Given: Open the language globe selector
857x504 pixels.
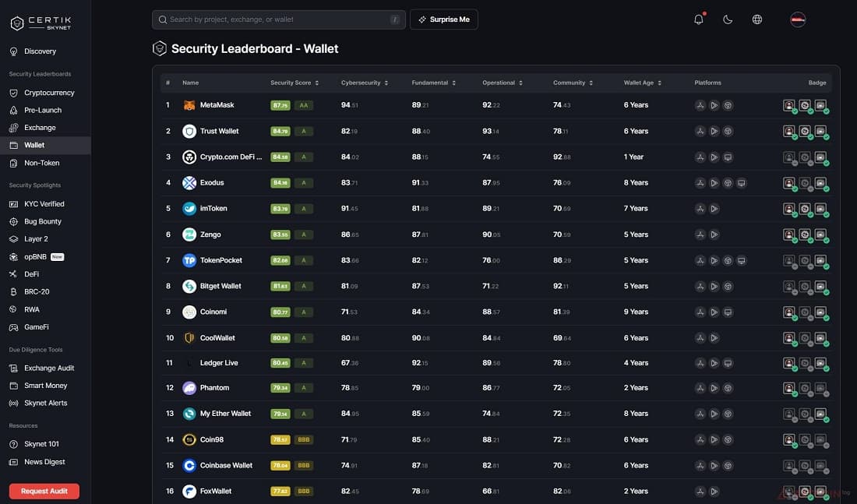Looking at the screenshot, I should [x=757, y=19].
